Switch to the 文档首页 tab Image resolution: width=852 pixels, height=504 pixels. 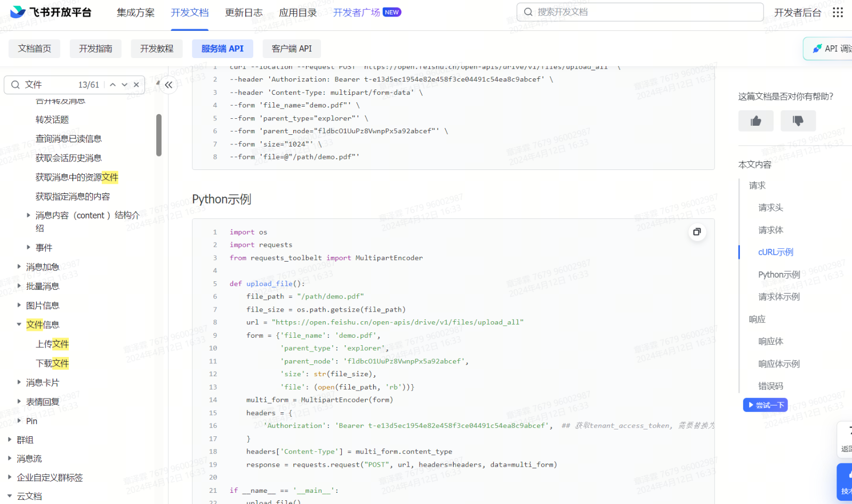[35, 48]
